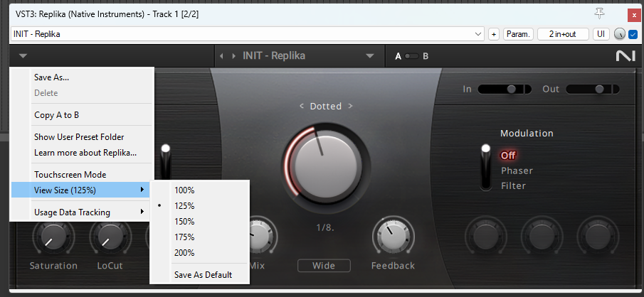The width and height of the screenshot is (644, 297).
Task: Click the UI toggle button
Action: click(601, 34)
